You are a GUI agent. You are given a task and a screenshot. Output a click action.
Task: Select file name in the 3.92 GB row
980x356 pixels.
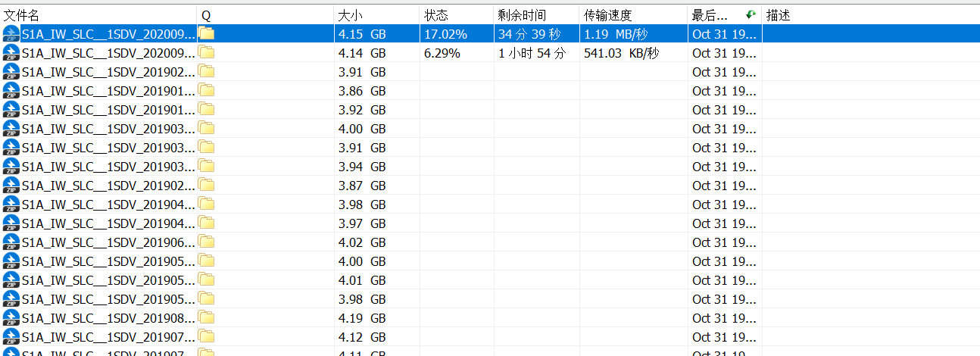click(x=109, y=109)
